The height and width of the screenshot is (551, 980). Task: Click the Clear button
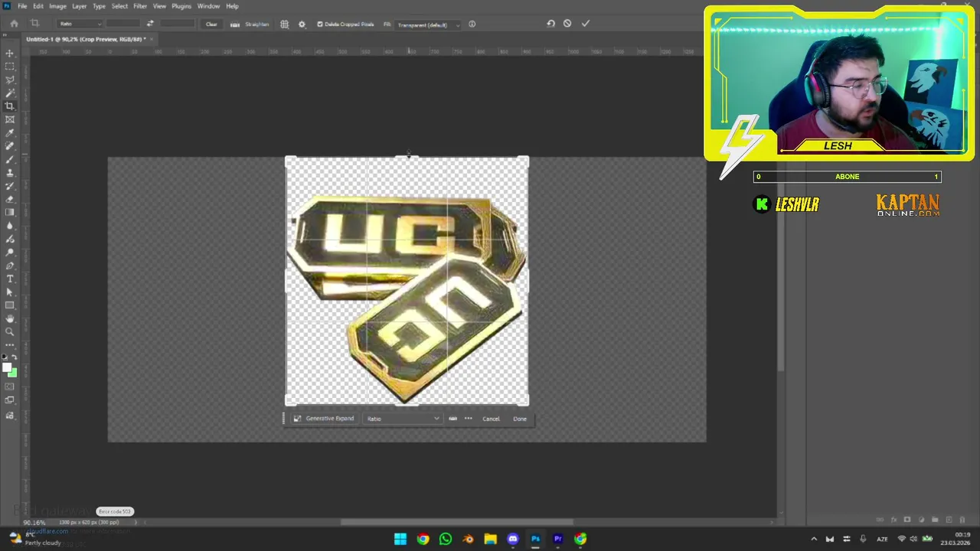click(x=211, y=24)
